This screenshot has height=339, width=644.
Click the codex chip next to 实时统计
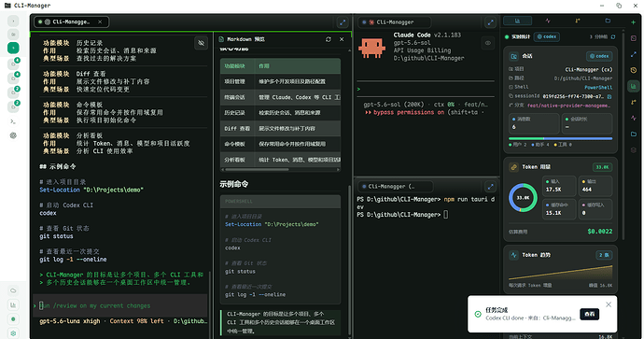(x=547, y=37)
